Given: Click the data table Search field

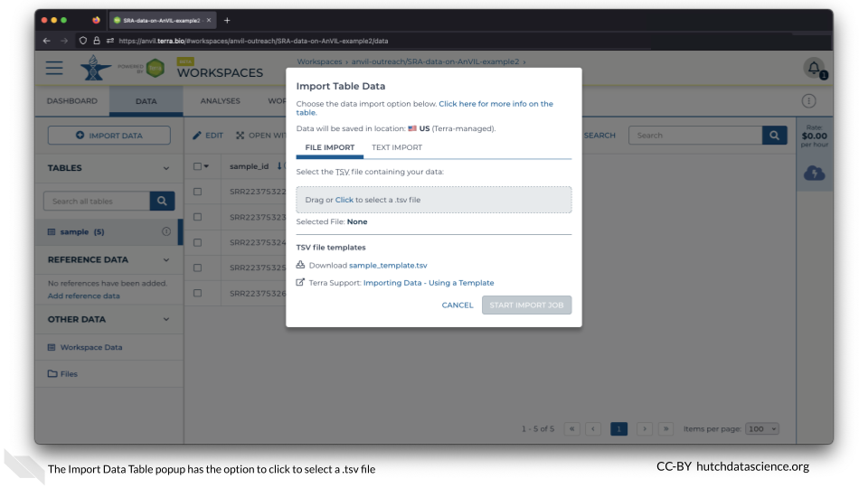Looking at the screenshot, I should pos(696,135).
